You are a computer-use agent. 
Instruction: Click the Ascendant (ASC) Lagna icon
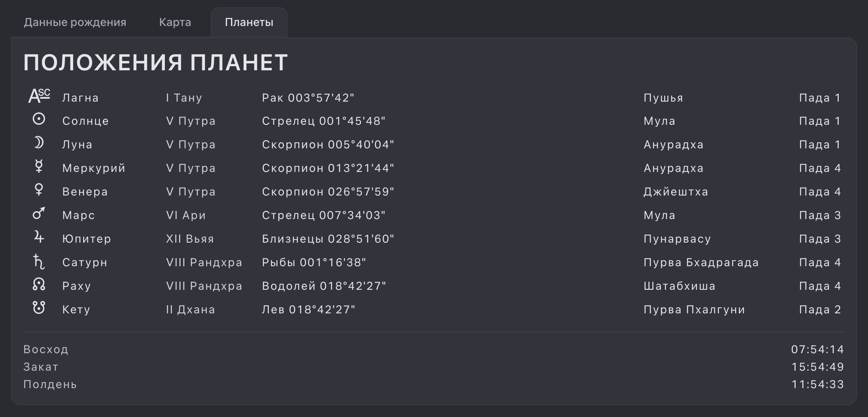click(39, 96)
